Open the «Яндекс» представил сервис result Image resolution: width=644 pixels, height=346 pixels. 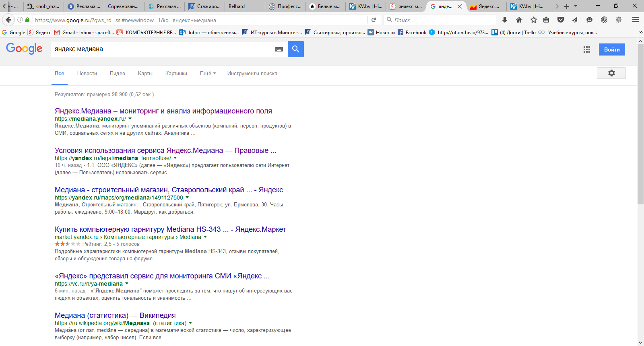(x=162, y=276)
